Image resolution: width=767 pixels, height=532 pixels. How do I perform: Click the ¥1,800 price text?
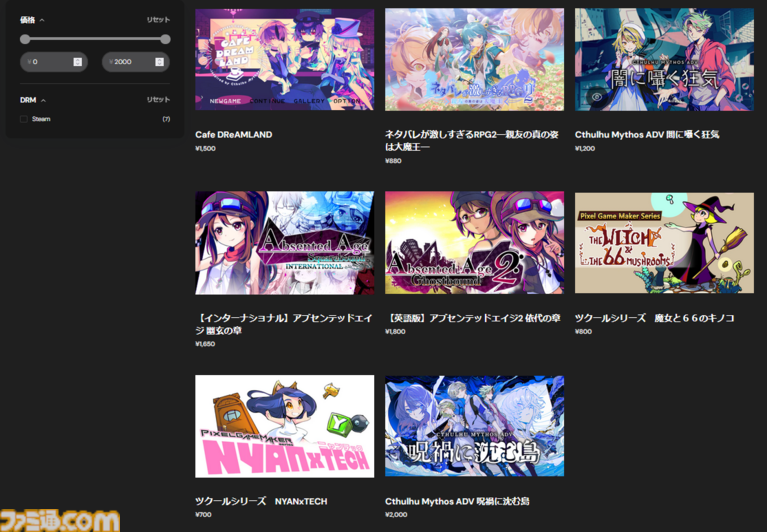(395, 332)
